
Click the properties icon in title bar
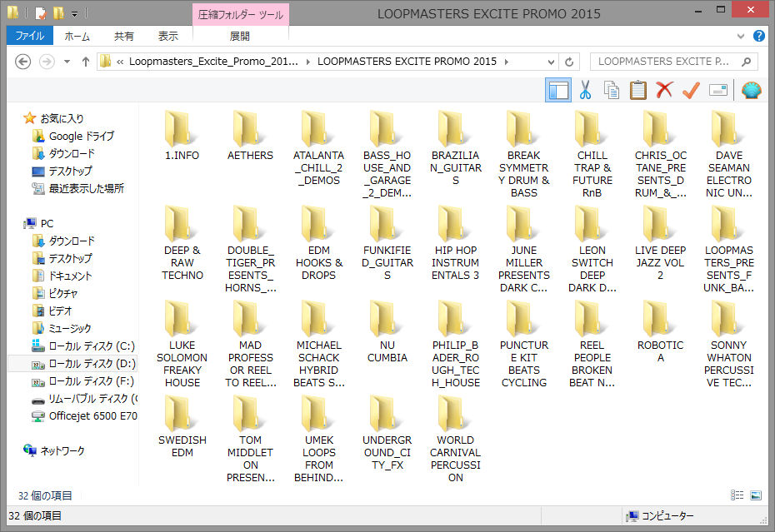pos(41,13)
